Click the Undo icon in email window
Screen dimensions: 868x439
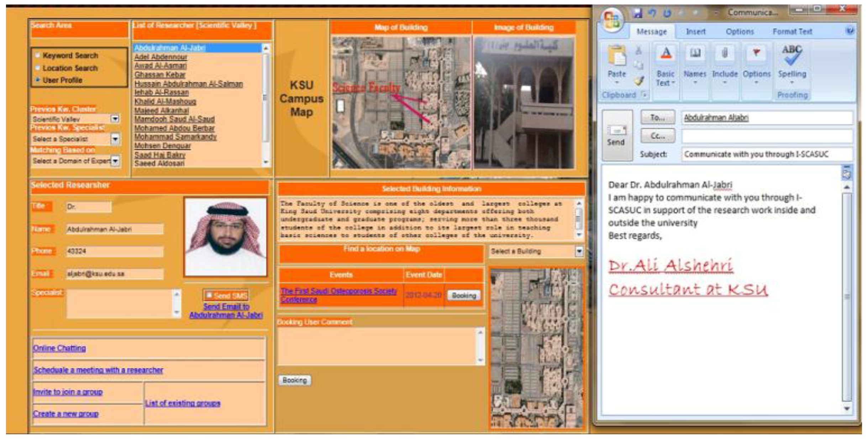click(652, 13)
